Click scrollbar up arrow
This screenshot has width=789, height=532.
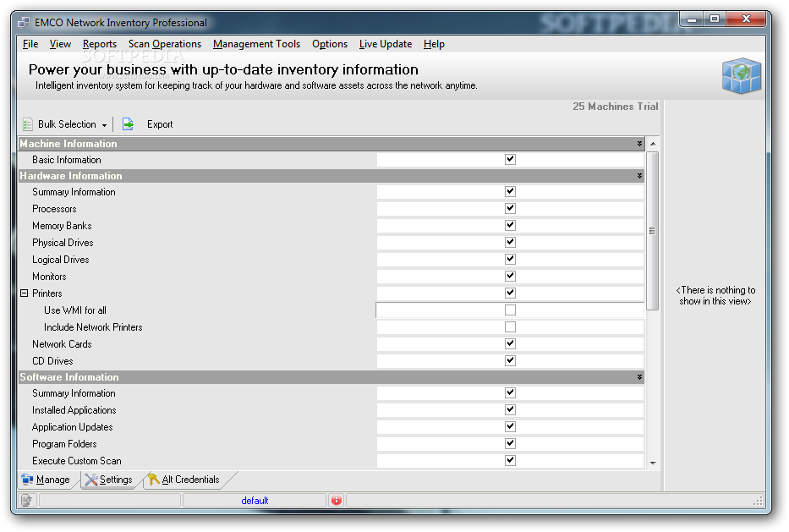tap(653, 144)
